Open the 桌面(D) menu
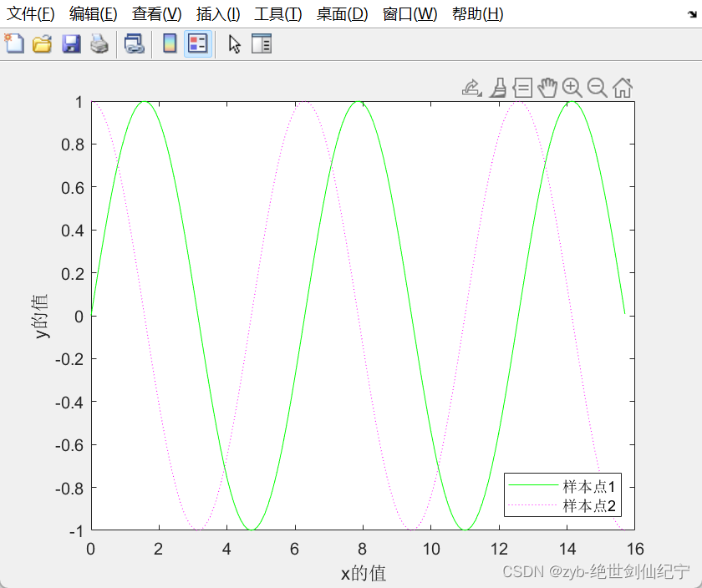 pyautogui.click(x=342, y=14)
